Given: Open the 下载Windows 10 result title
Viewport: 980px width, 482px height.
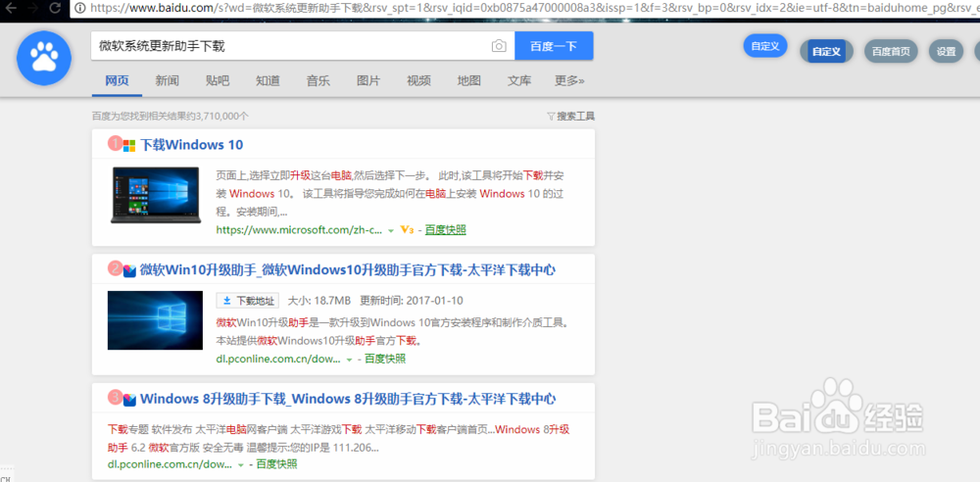Looking at the screenshot, I should click(x=191, y=145).
